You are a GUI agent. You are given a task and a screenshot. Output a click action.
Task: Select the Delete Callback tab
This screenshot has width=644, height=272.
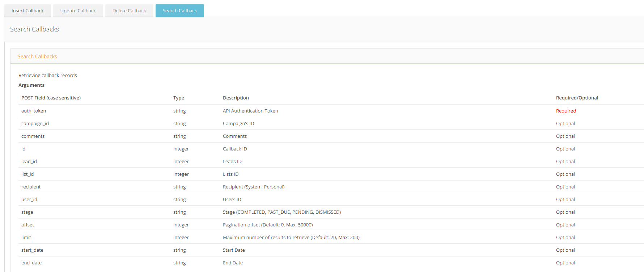(x=129, y=11)
